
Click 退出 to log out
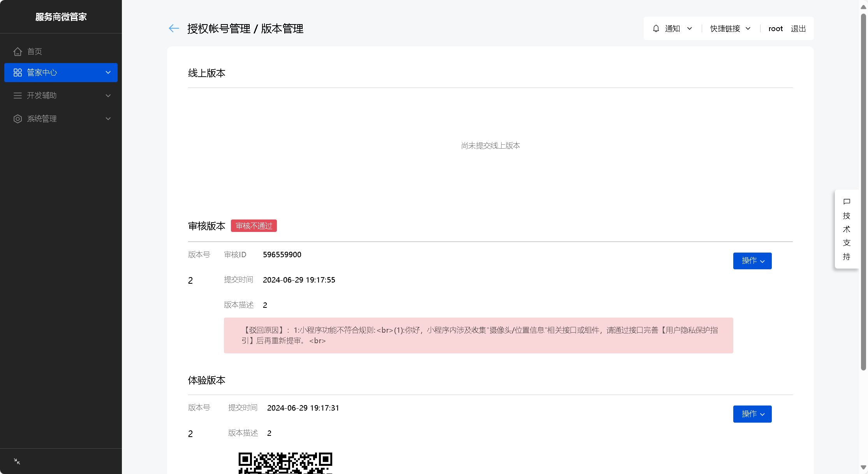798,28
